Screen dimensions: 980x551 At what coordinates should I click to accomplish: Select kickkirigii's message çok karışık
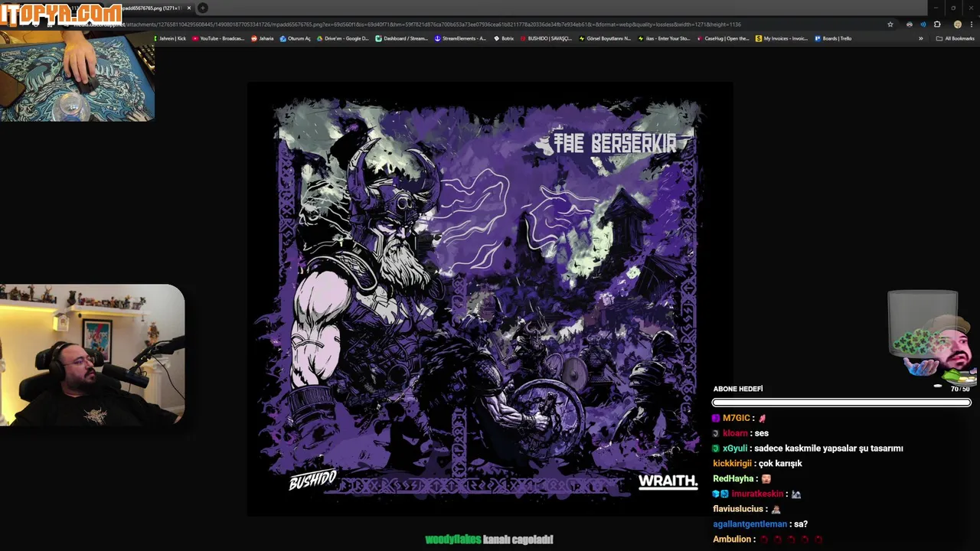[x=757, y=463]
